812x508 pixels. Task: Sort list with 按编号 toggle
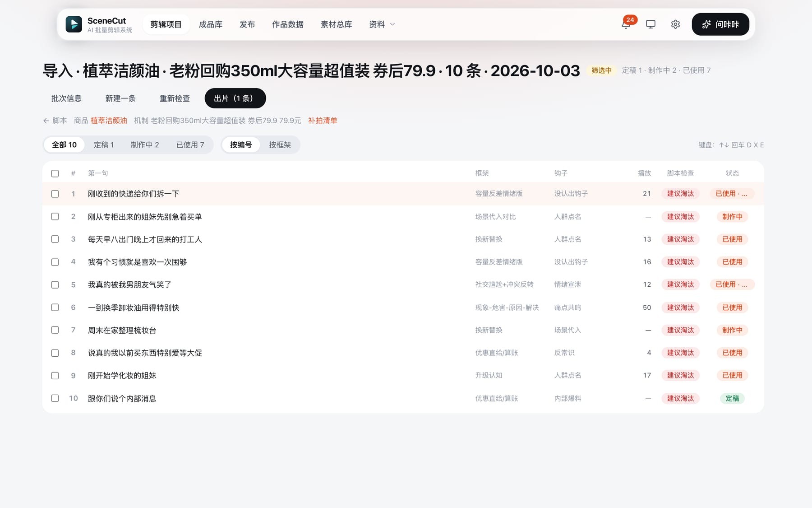pyautogui.click(x=241, y=145)
